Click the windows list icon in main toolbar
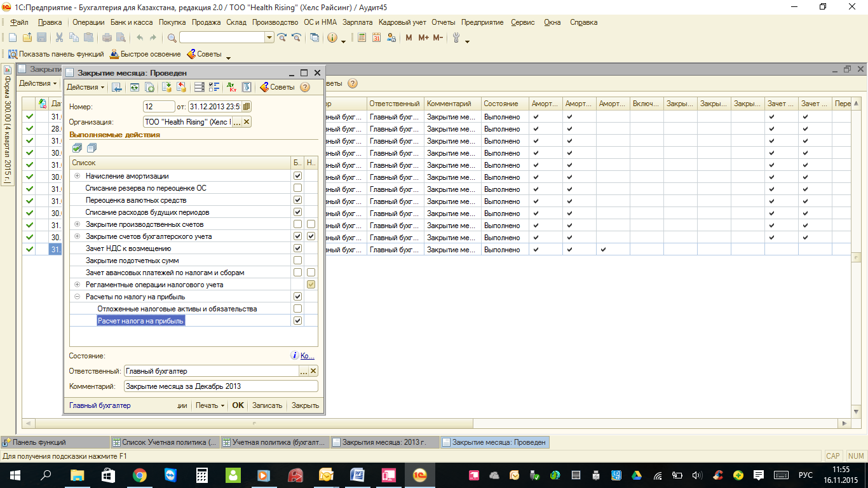Viewport: 868px width, 488px height. point(315,37)
